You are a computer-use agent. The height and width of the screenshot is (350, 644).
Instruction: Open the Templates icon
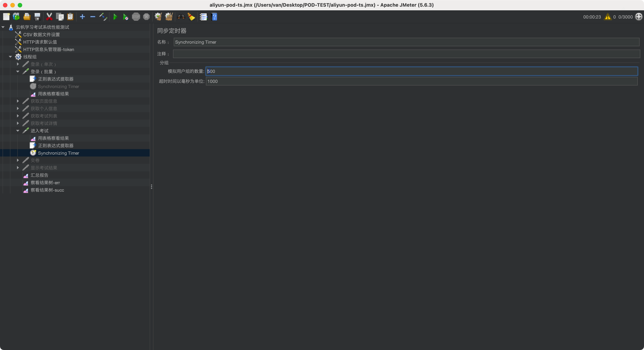[x=16, y=17]
